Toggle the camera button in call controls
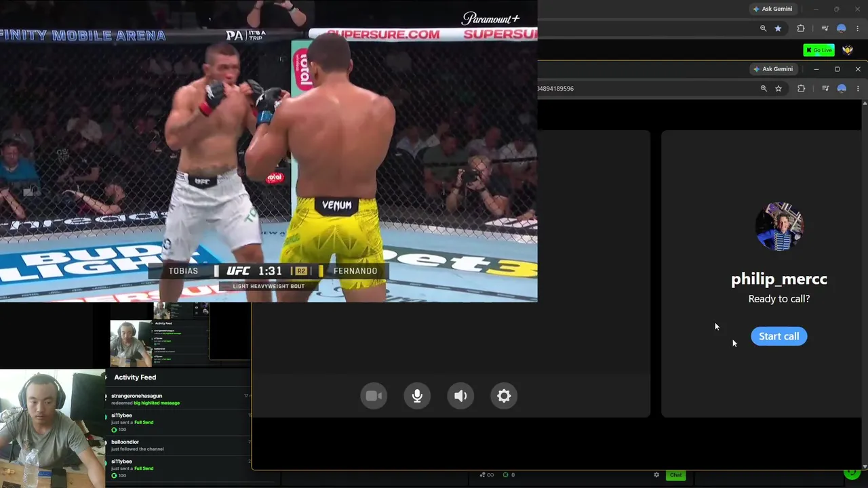This screenshot has height=488, width=868. click(x=374, y=396)
